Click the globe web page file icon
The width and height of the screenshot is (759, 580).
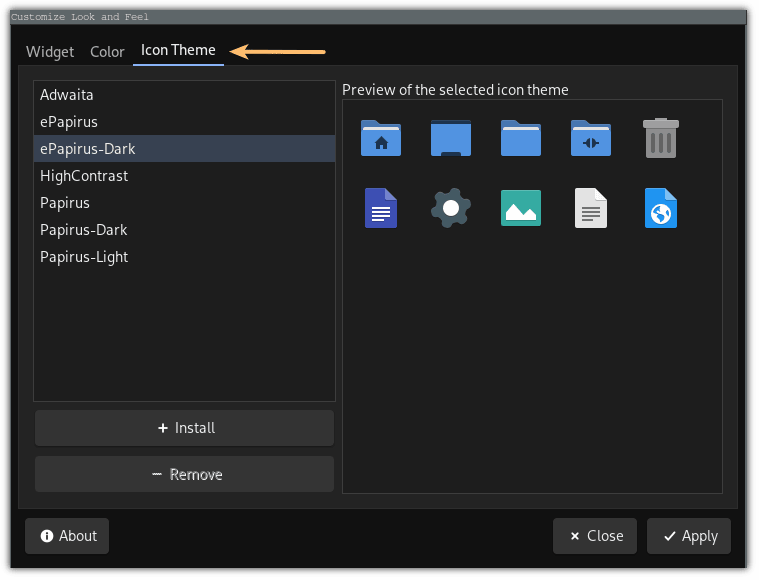(x=660, y=208)
